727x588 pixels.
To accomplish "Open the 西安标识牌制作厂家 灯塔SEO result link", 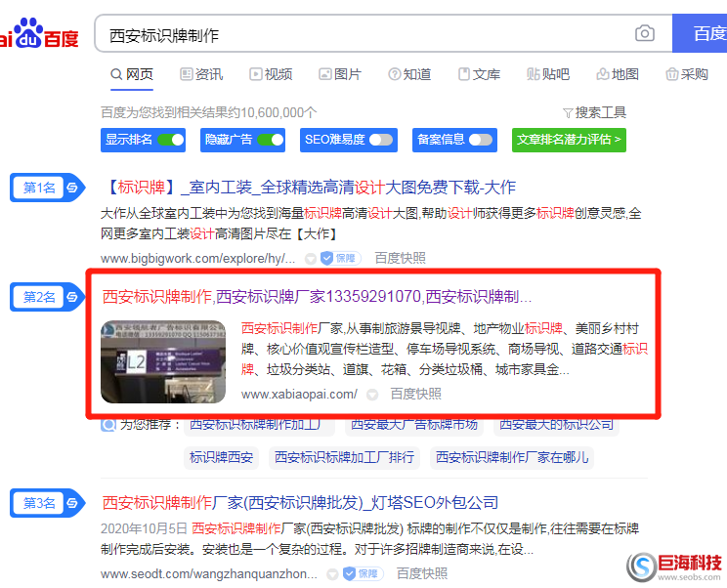I will coord(300,503).
